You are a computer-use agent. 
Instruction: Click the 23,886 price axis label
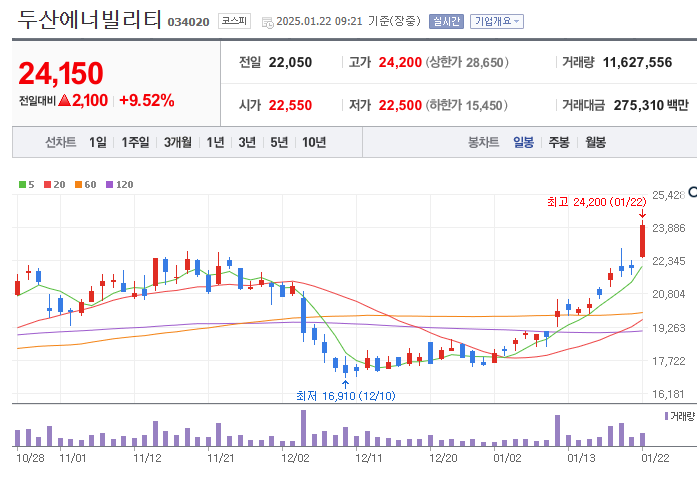point(669,228)
